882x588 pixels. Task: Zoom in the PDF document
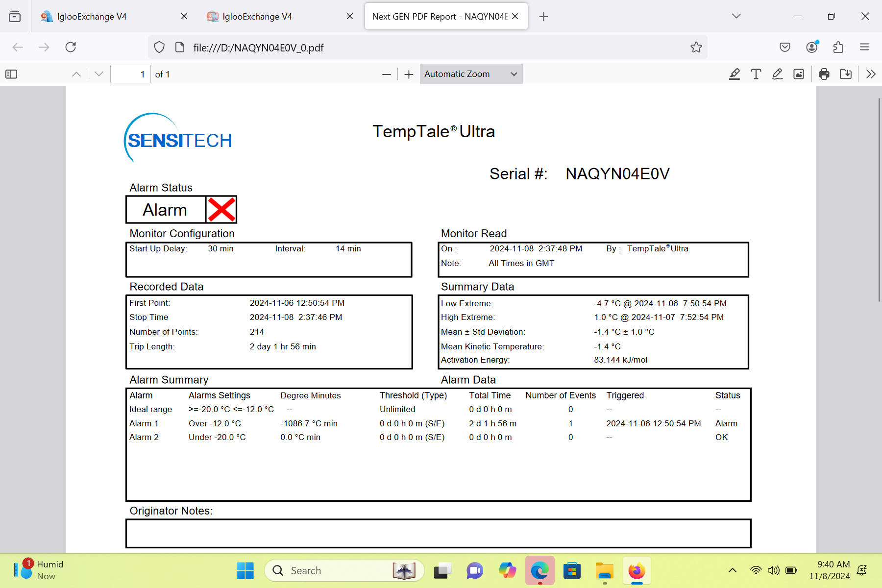409,74
